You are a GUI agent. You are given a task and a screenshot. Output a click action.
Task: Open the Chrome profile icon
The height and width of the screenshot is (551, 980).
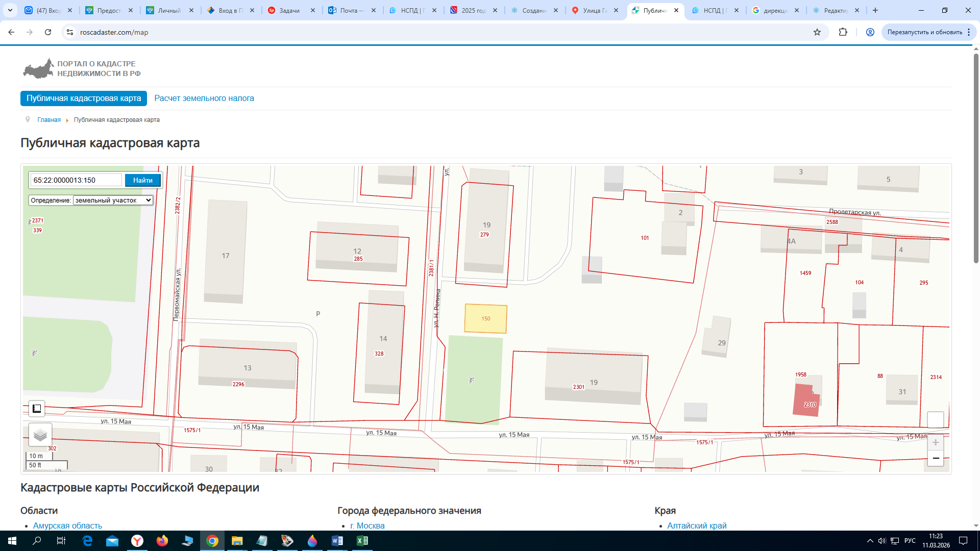coord(870,32)
